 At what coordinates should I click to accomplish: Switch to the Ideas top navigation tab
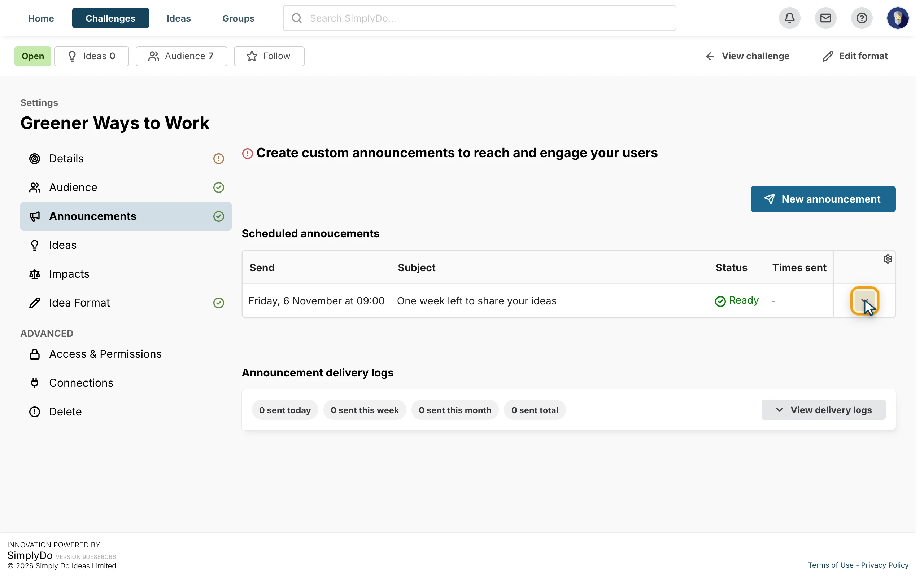[179, 18]
